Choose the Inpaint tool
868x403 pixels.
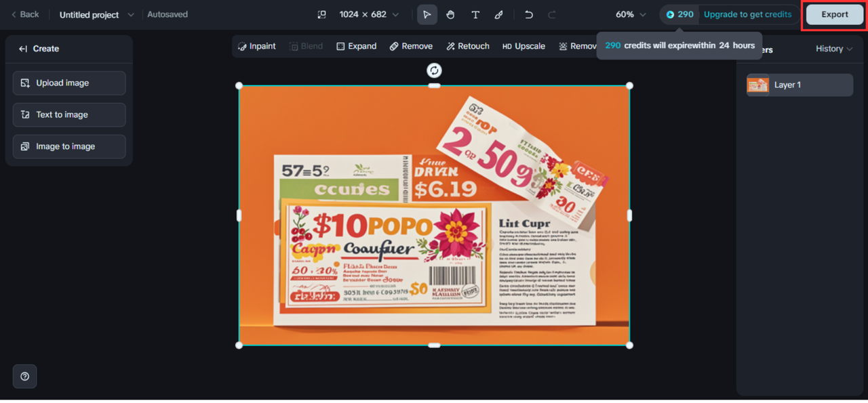pos(257,46)
